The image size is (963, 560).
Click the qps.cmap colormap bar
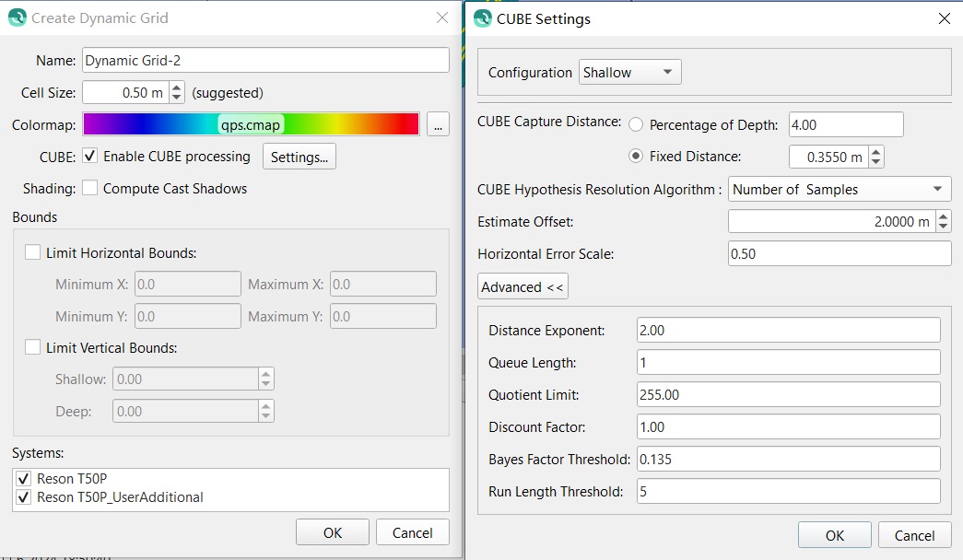pos(251,124)
